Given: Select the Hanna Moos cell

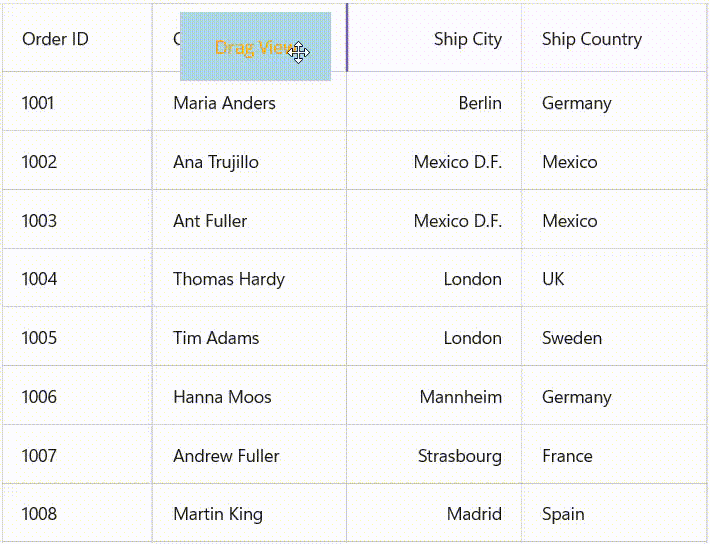Looking at the screenshot, I should [222, 397].
